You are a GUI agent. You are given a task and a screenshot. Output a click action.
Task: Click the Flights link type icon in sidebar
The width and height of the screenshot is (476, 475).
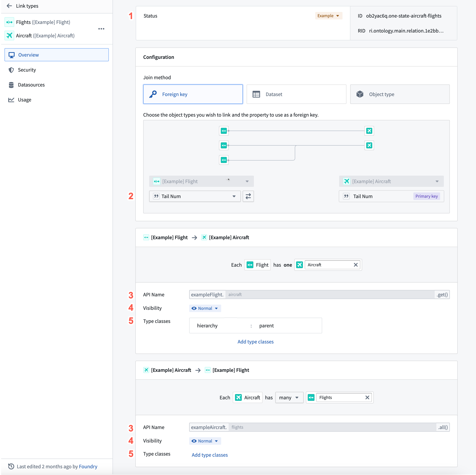[9, 22]
